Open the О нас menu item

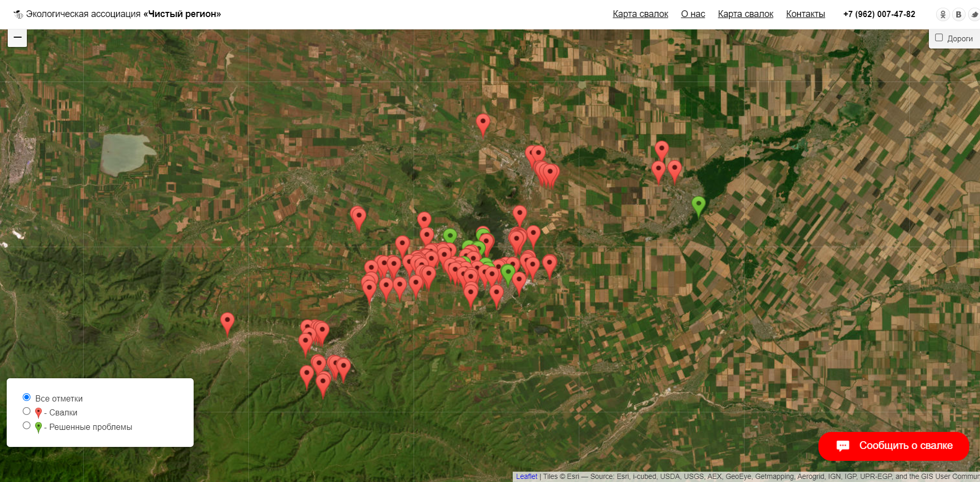[692, 14]
